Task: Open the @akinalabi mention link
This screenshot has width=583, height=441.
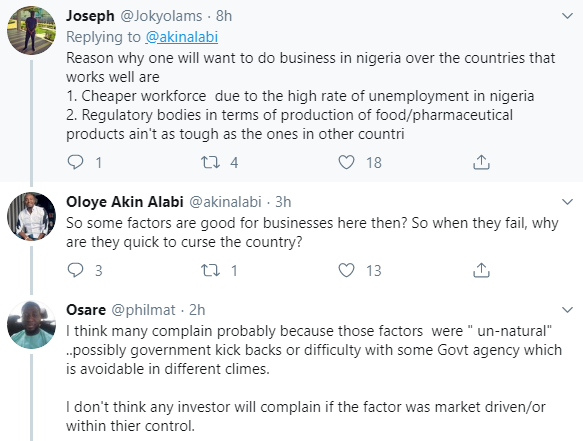Action: click(181, 37)
